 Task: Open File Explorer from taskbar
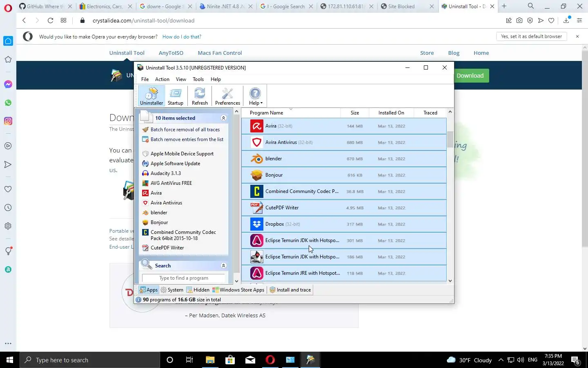(x=210, y=360)
